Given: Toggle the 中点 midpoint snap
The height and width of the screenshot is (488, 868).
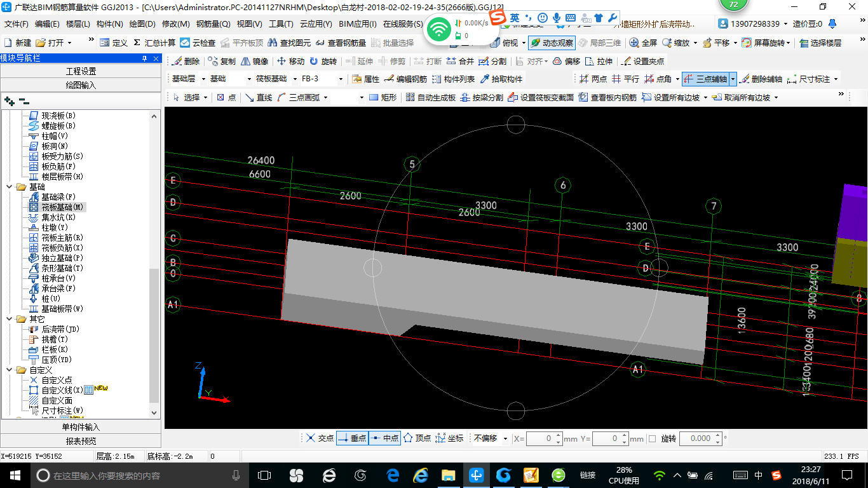Looking at the screenshot, I should coord(384,438).
